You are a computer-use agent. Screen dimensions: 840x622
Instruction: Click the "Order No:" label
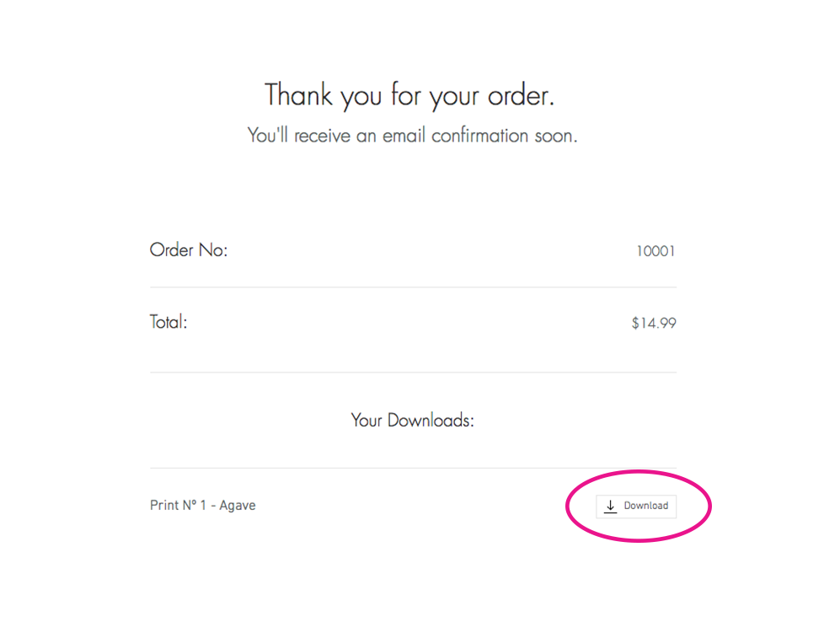(189, 250)
